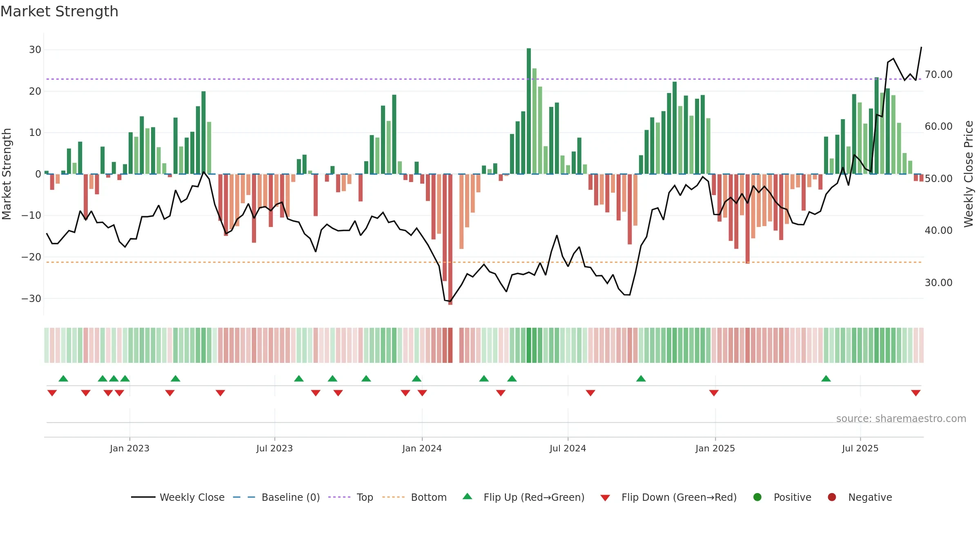Click the −30 tick on the left axis
The width and height of the screenshot is (980, 551).
[x=31, y=298]
